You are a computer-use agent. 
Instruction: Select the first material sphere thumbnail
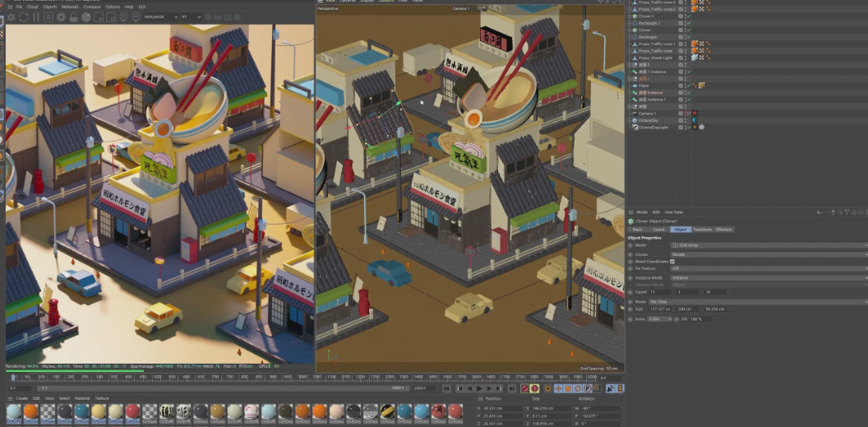(13, 411)
